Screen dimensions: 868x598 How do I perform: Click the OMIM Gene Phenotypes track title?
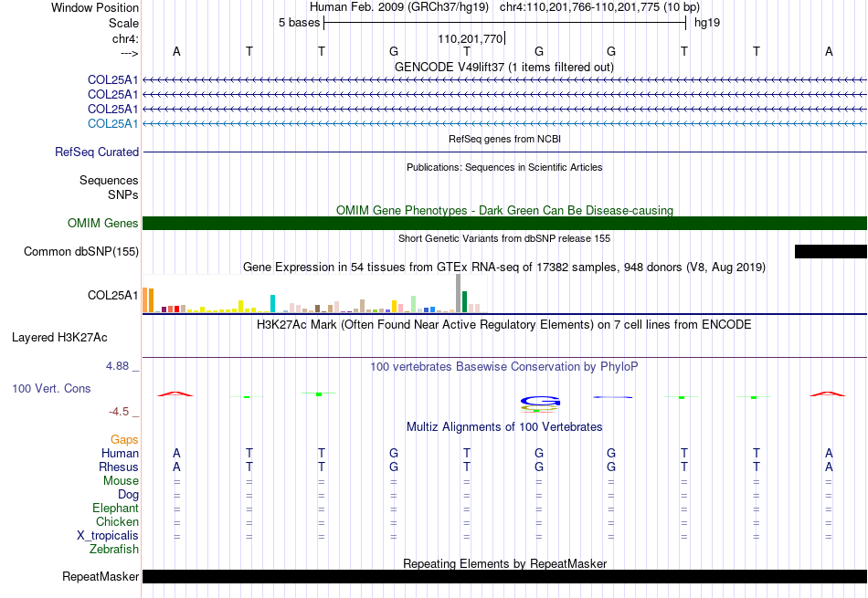[505, 210]
